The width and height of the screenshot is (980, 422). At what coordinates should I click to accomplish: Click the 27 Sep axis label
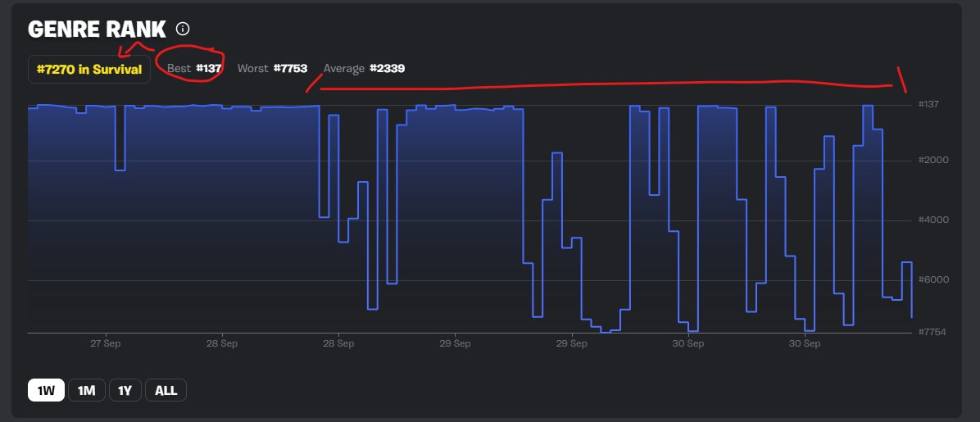tap(105, 343)
